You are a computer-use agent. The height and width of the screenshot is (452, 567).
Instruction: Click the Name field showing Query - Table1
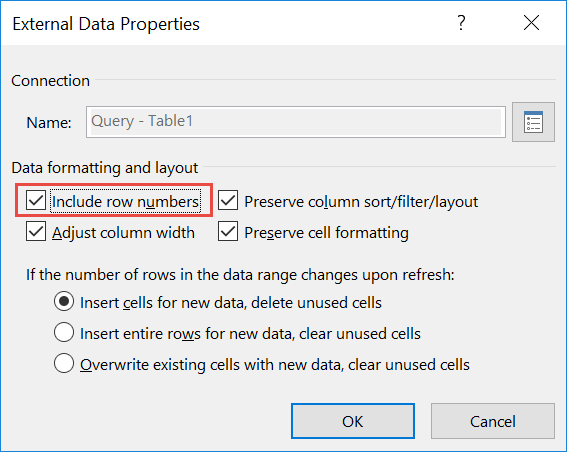[296, 122]
